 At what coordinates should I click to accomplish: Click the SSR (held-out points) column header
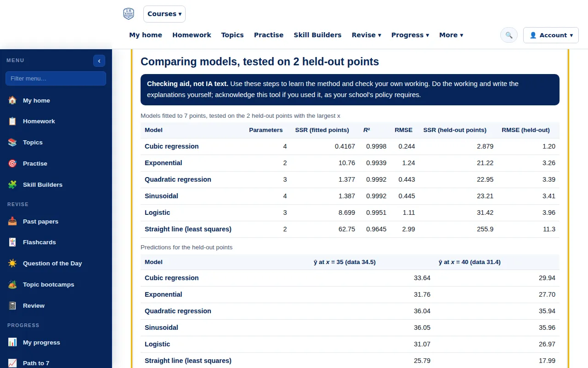point(455,130)
